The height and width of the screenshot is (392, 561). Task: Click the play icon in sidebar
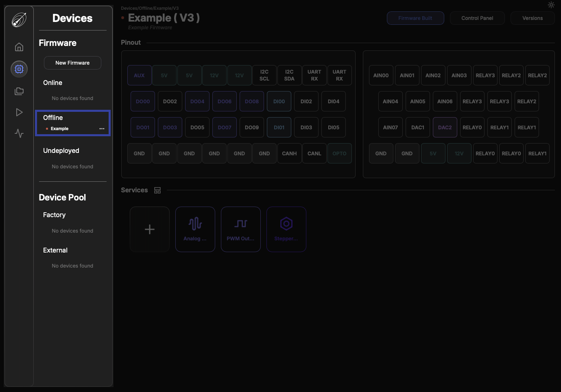click(x=19, y=112)
